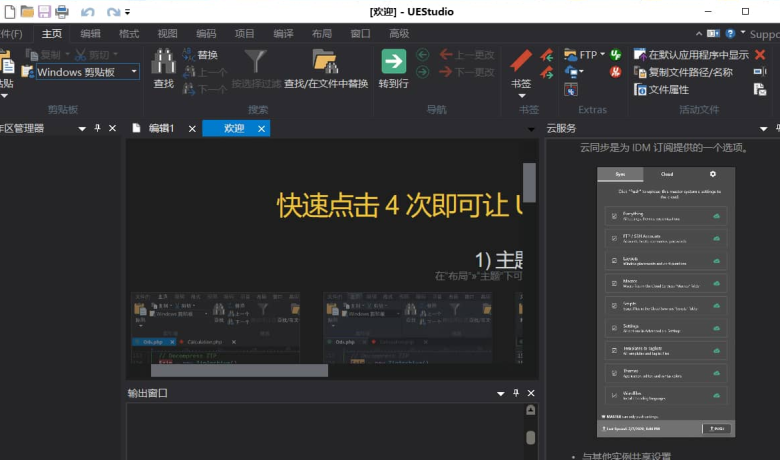Close the 欢迎 tab

(x=261, y=129)
